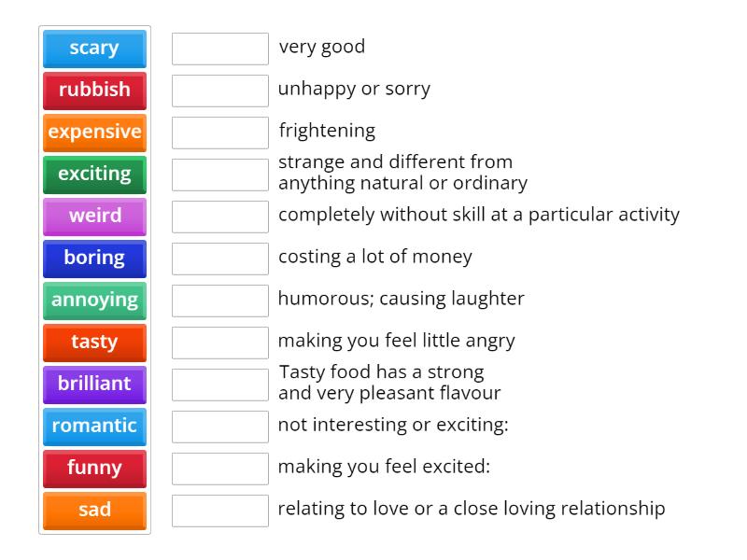Click the 'romantic' word tile
747x560 pixels.
(x=94, y=427)
